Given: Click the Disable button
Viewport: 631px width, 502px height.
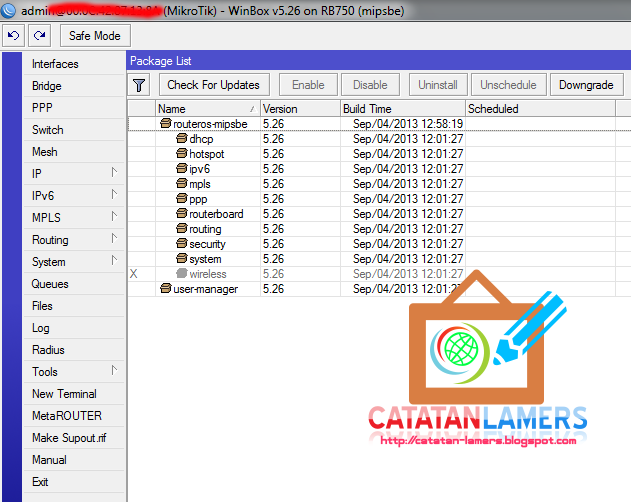Looking at the screenshot, I should coord(370,85).
